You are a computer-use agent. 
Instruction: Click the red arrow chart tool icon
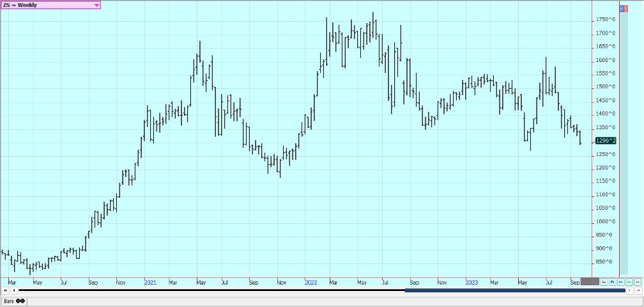(x=604, y=281)
